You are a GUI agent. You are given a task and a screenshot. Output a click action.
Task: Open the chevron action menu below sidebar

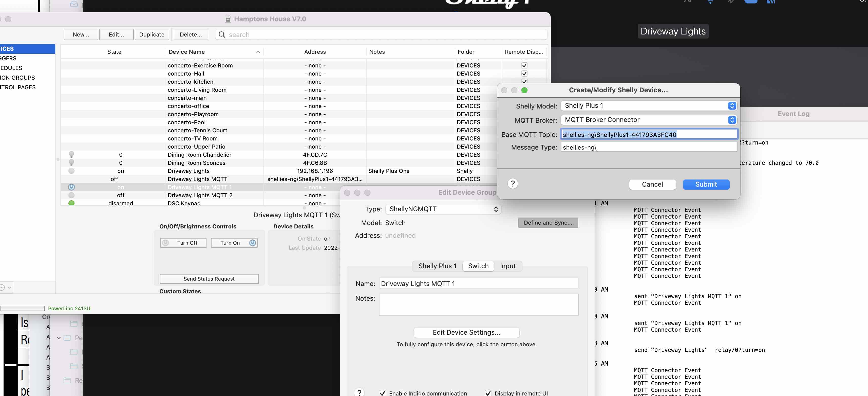tap(9, 288)
